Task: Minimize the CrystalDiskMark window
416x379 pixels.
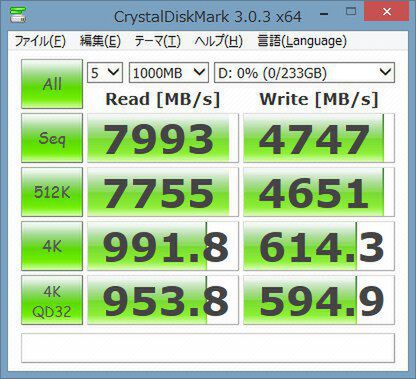Action: 324,13
